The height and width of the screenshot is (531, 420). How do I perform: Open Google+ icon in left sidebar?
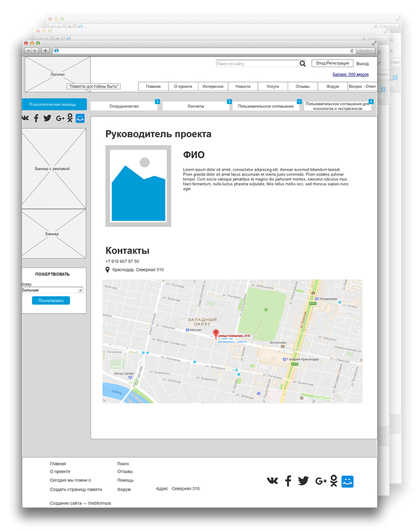(60, 118)
